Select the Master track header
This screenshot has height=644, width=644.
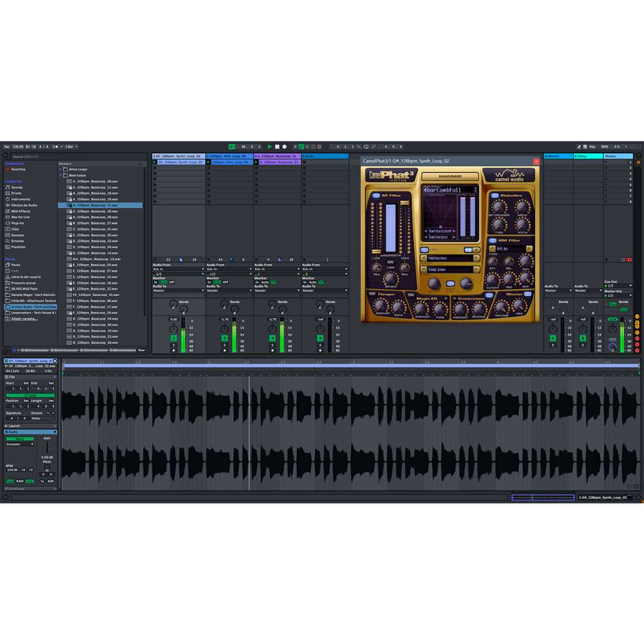618,156
